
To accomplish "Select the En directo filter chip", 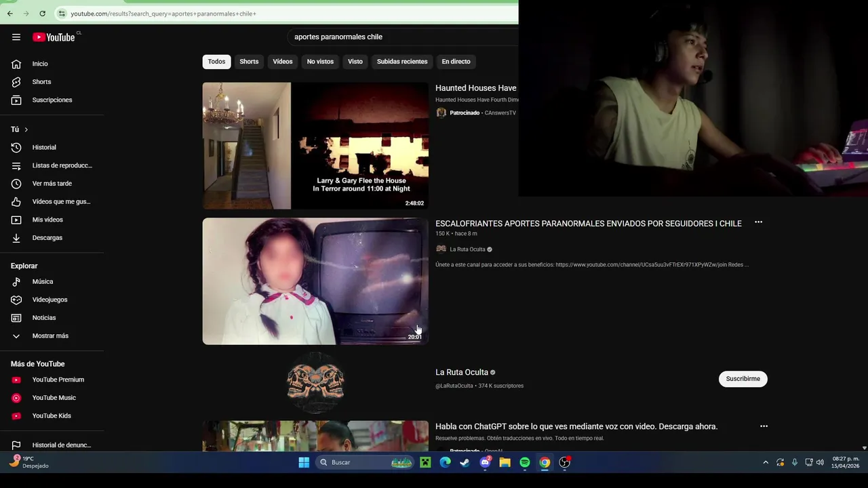I will (x=456, y=62).
